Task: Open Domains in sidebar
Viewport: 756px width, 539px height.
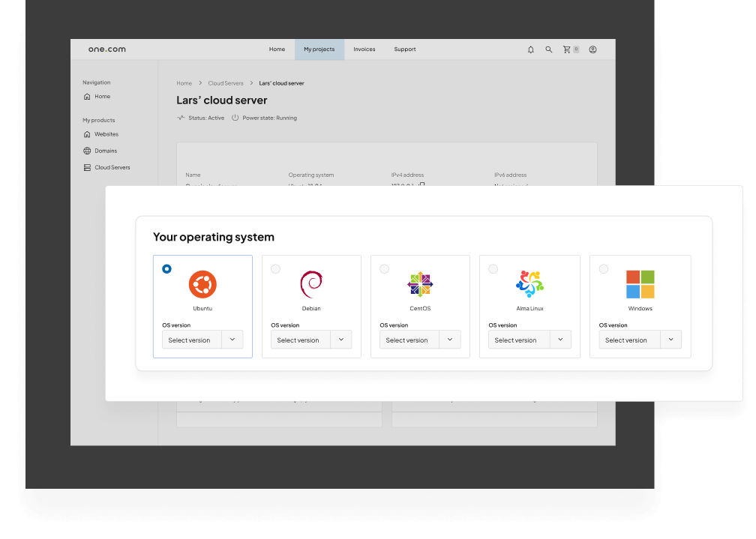Action: click(106, 151)
